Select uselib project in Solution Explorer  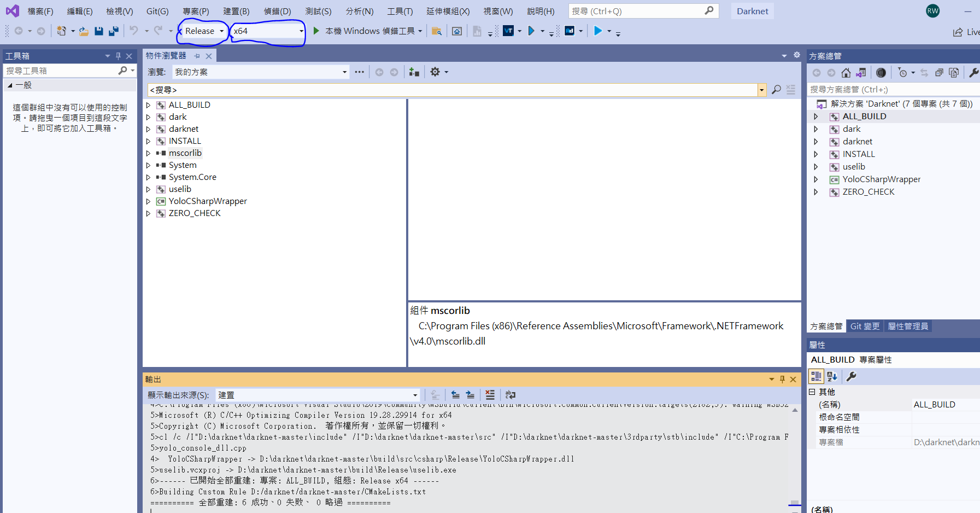coord(854,167)
